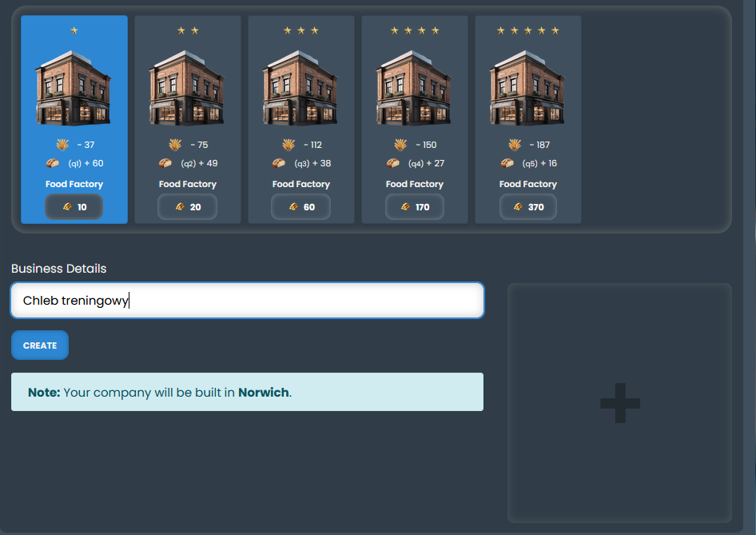
Task: Pick the five-star Food Factory building image
Action: pos(527,88)
